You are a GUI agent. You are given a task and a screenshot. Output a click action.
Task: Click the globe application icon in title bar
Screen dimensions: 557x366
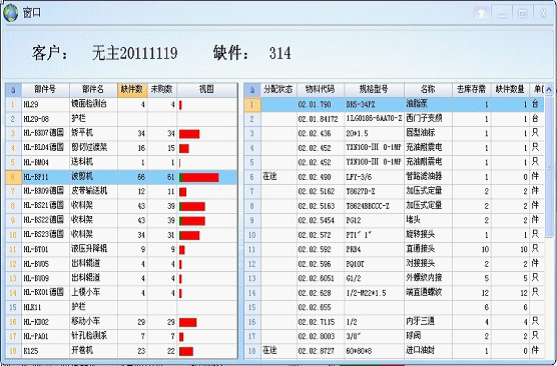(x=10, y=13)
